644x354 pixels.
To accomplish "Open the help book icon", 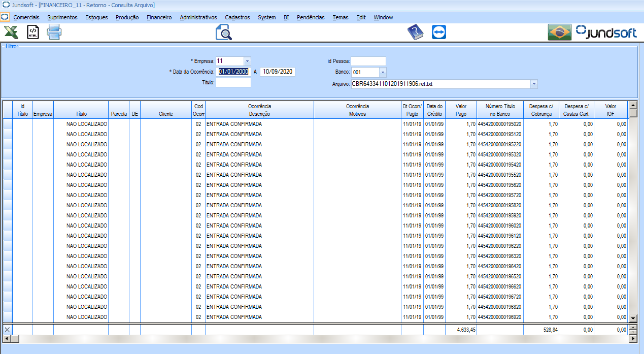I will pos(415,33).
